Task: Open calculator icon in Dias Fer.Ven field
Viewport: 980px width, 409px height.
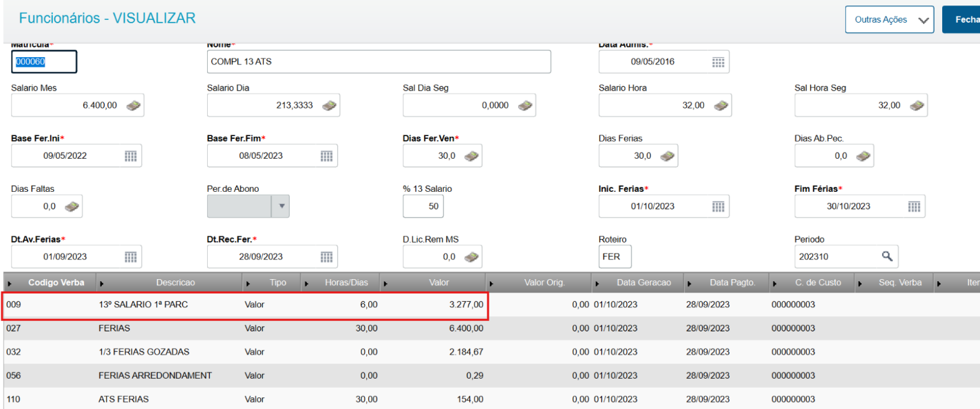Action: point(471,156)
